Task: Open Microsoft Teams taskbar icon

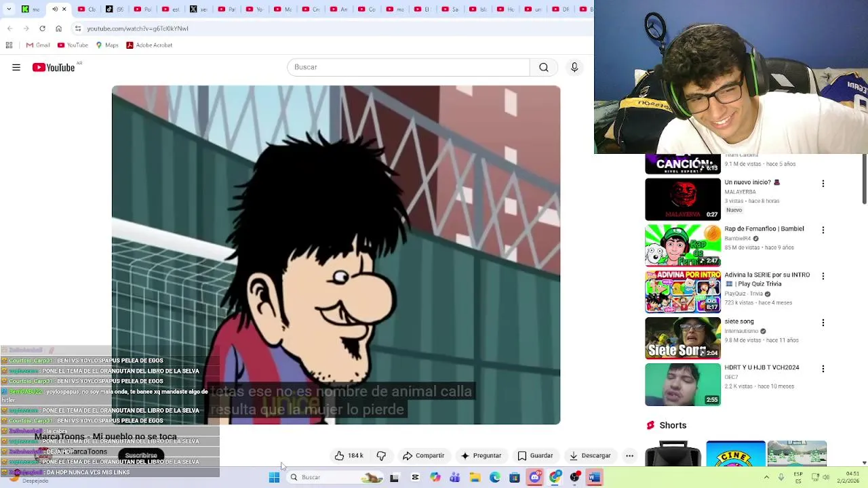Action: tap(455, 477)
